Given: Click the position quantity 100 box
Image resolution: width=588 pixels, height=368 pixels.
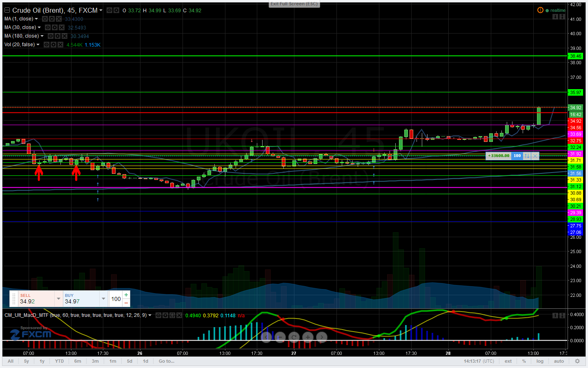Looking at the screenshot, I should coord(517,156).
